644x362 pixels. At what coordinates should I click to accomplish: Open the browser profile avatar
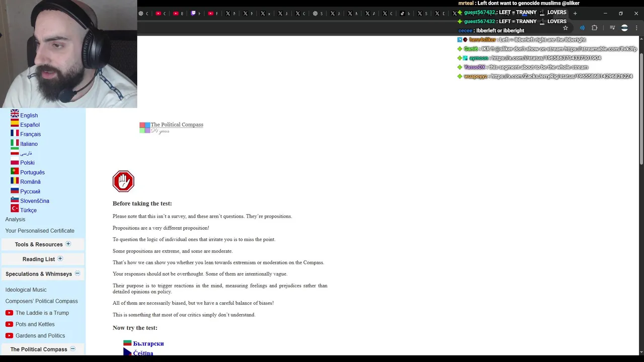(624, 28)
